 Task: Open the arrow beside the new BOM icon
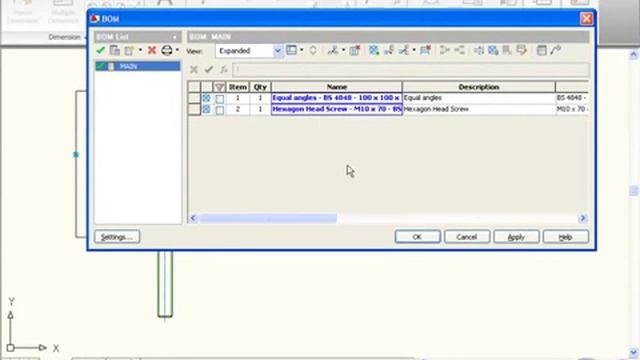click(140, 50)
